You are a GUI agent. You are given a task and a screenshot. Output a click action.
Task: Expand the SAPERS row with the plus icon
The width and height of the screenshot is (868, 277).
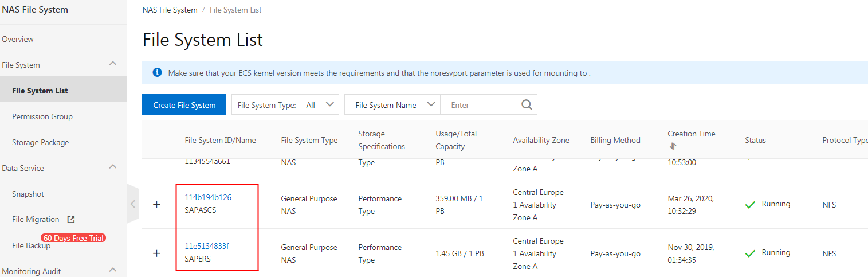[156, 253]
